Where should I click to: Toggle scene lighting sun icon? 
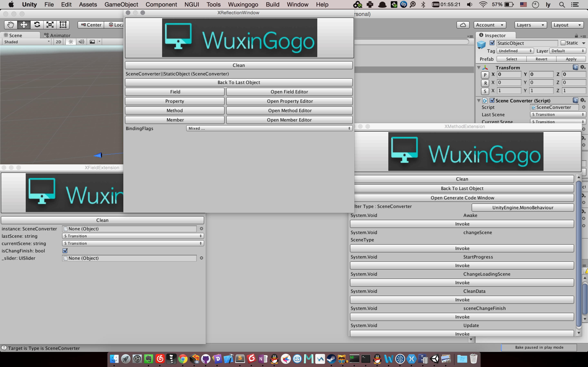pyautogui.click(x=71, y=42)
